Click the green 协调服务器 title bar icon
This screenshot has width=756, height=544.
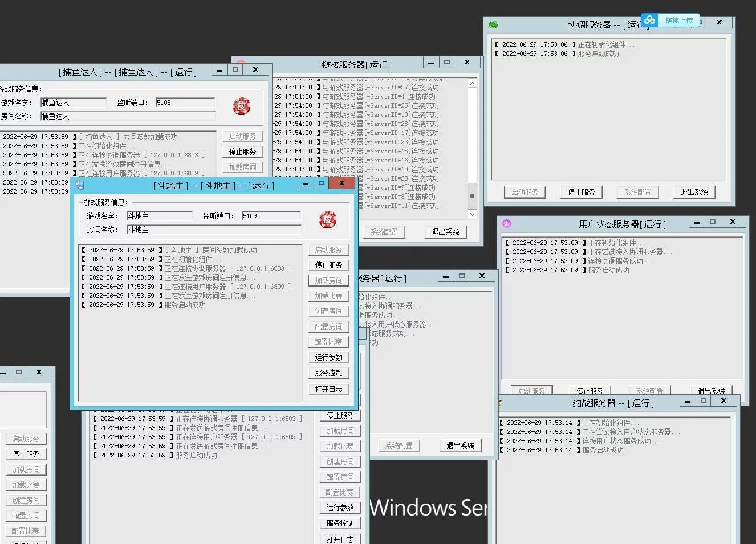point(493,24)
